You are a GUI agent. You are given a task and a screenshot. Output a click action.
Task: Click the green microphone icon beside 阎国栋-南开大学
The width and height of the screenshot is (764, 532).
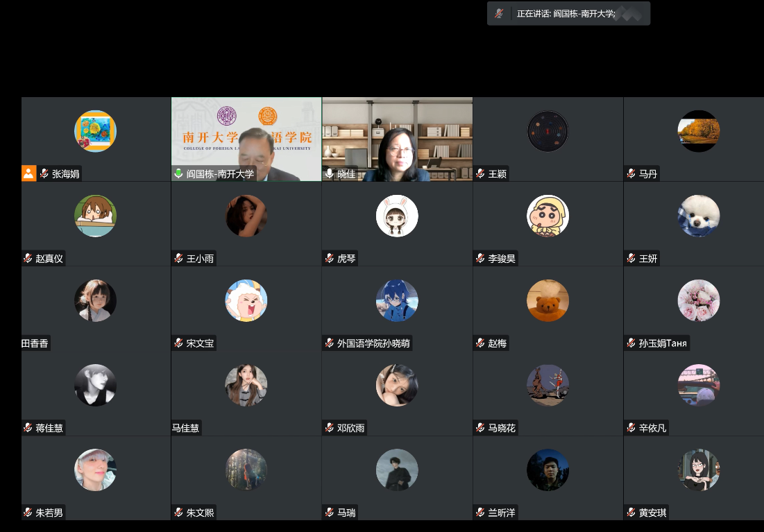(178, 174)
